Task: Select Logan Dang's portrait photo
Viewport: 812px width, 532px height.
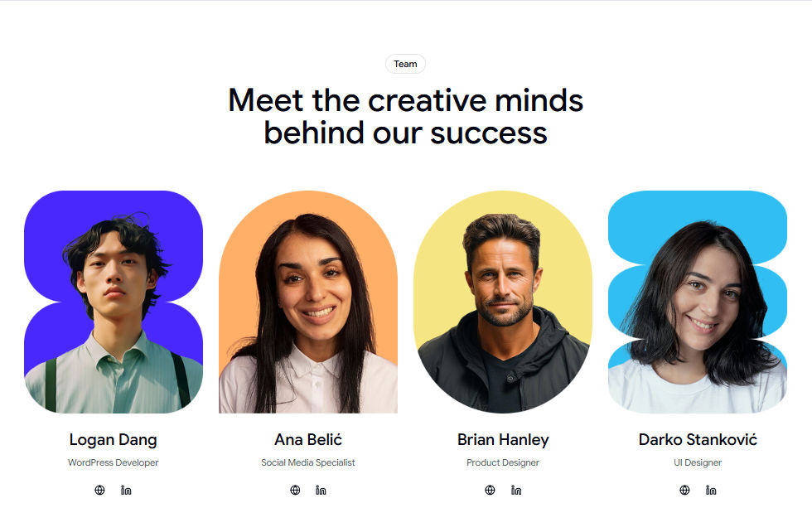Action: click(114, 302)
